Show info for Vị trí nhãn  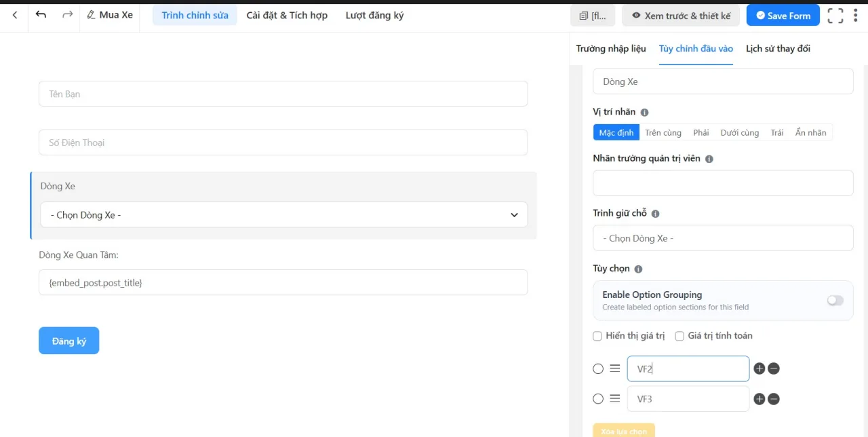click(x=644, y=113)
